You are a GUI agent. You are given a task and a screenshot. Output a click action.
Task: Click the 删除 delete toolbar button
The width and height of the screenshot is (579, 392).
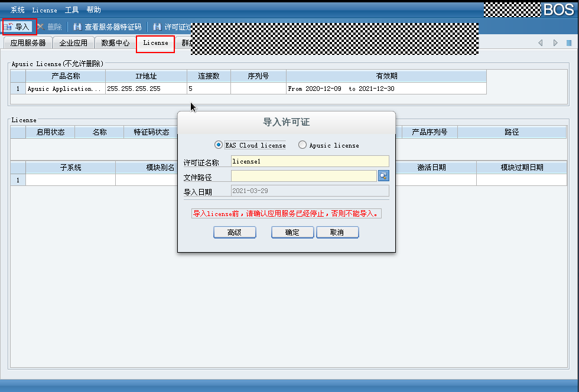click(x=50, y=27)
